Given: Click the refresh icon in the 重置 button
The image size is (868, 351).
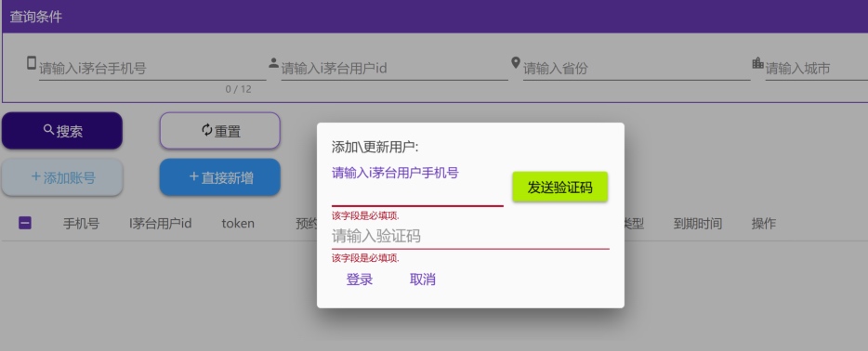Looking at the screenshot, I should pyautogui.click(x=207, y=130).
